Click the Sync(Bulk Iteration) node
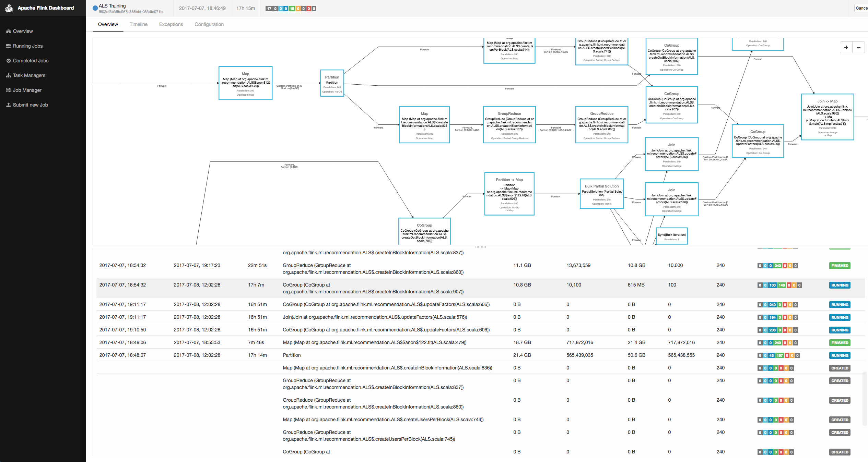 [671, 236]
